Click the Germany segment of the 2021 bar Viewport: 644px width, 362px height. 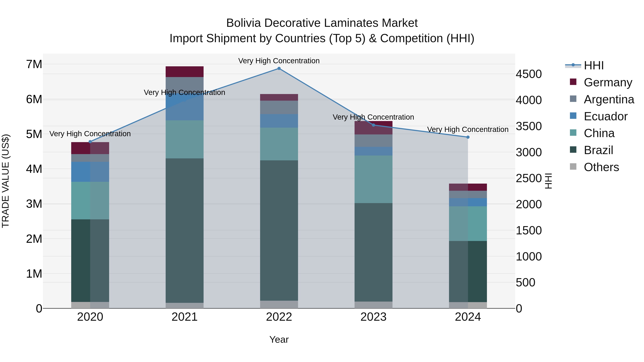(x=184, y=72)
